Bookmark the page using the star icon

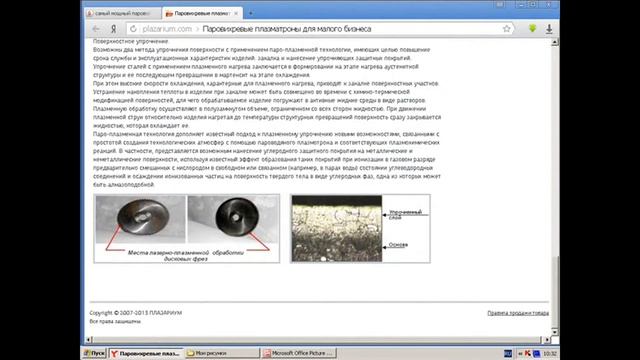507,29
